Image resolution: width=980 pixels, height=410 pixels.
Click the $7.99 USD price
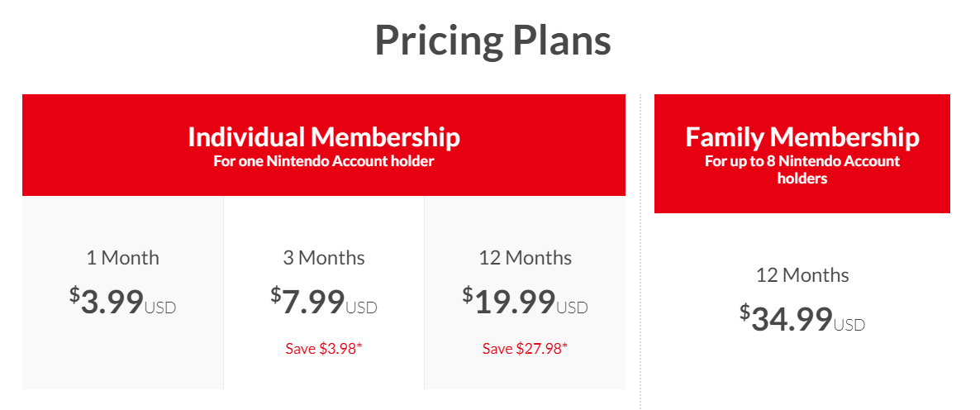[324, 302]
